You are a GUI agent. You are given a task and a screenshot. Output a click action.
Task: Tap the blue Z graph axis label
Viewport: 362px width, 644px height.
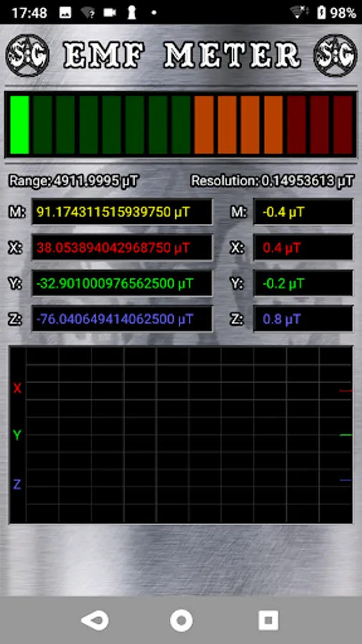click(x=17, y=484)
